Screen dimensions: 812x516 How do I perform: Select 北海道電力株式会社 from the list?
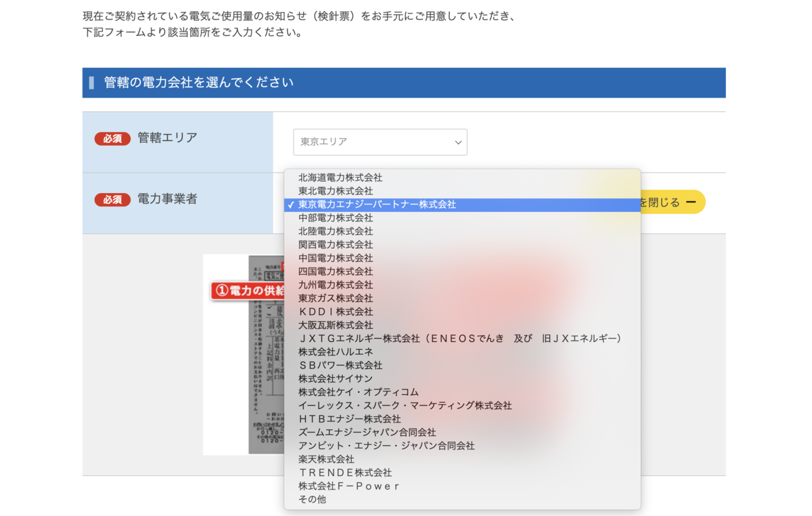click(x=462, y=178)
